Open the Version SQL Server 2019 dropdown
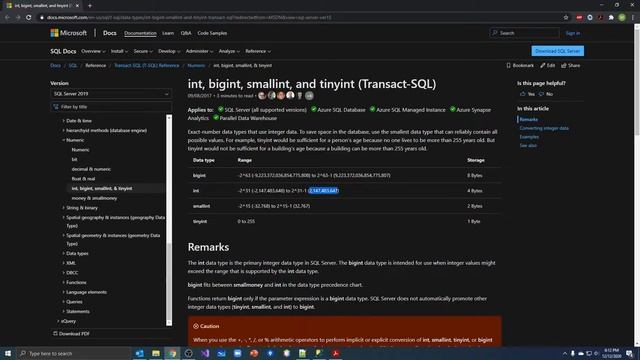Viewport: 640px width, 360px height. tap(111, 94)
